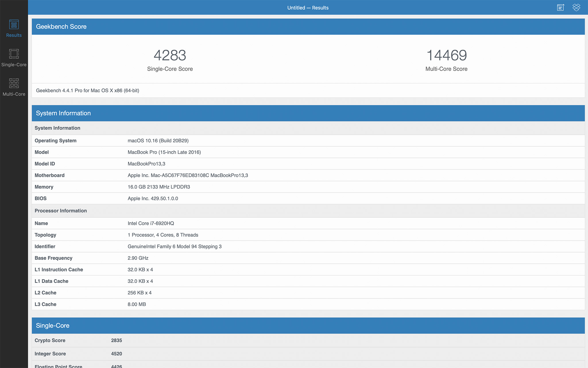Switch to the Single-Core sidebar section
This screenshot has width=588, height=368.
point(14,58)
